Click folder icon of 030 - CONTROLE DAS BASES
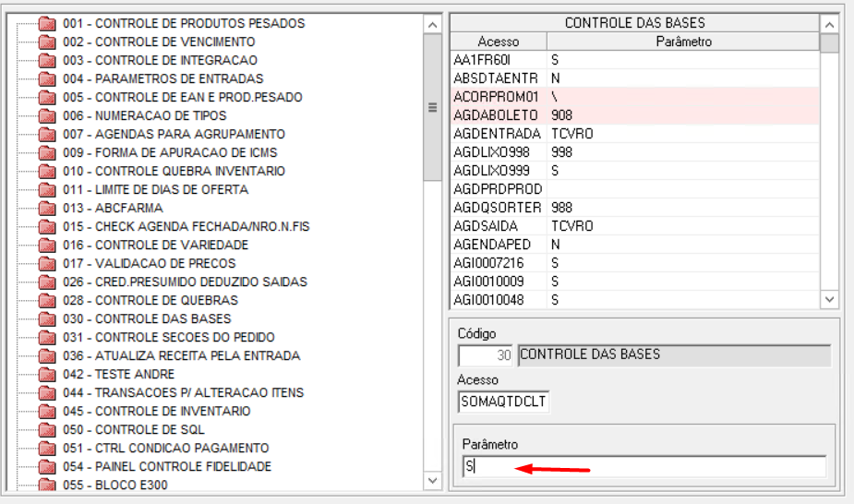 (47, 319)
